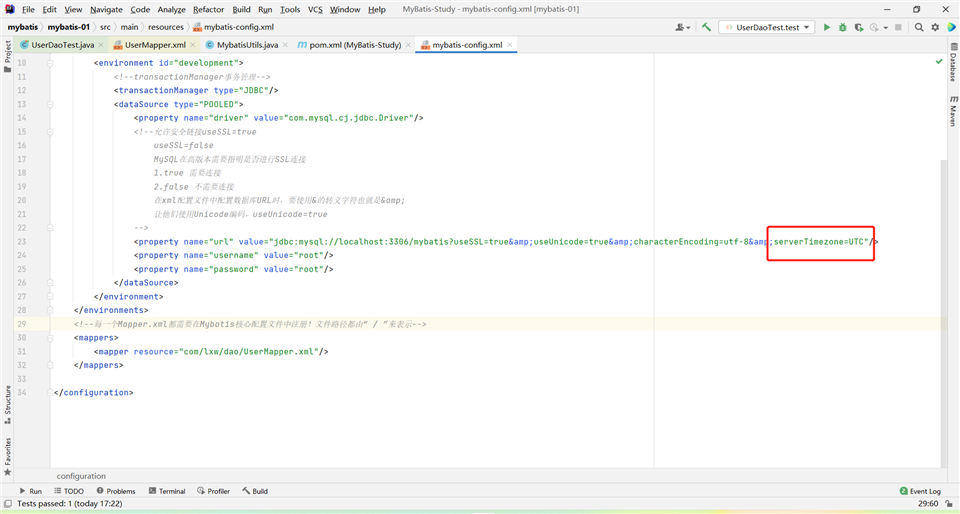The height and width of the screenshot is (514, 960).
Task: Click the colorful plugin logo at top right
Action: click(x=951, y=27)
